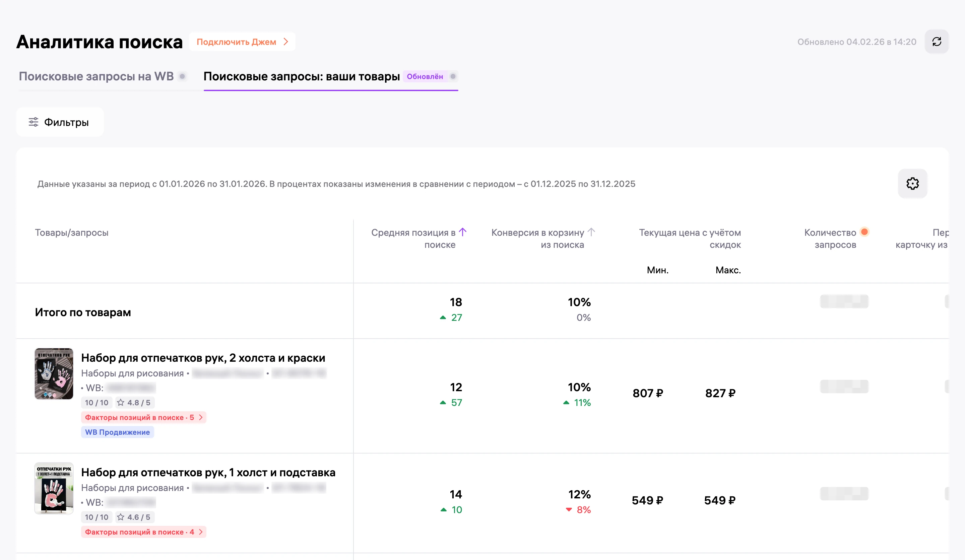The height and width of the screenshot is (560, 965).
Task: Sort by average search position arrow
Action: pos(463,232)
